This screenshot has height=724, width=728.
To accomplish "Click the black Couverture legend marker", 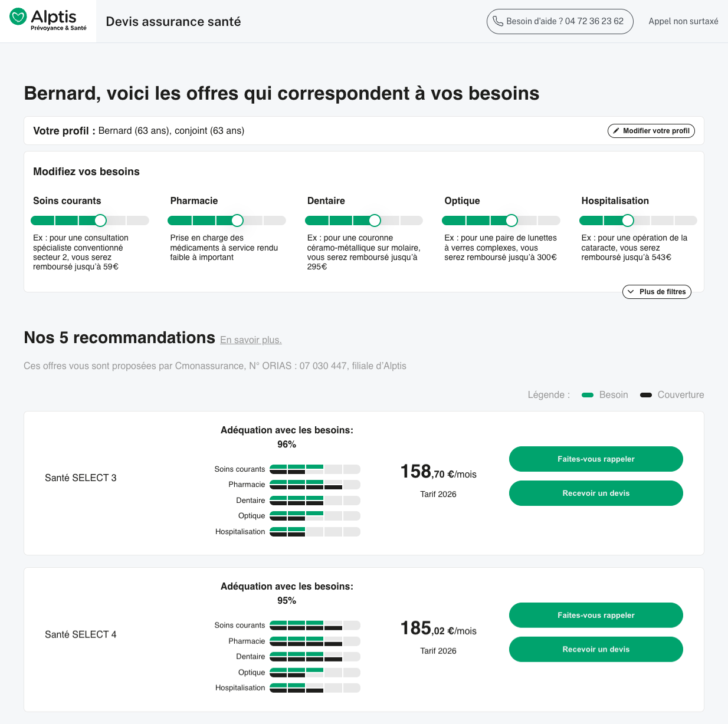I will coord(646,395).
